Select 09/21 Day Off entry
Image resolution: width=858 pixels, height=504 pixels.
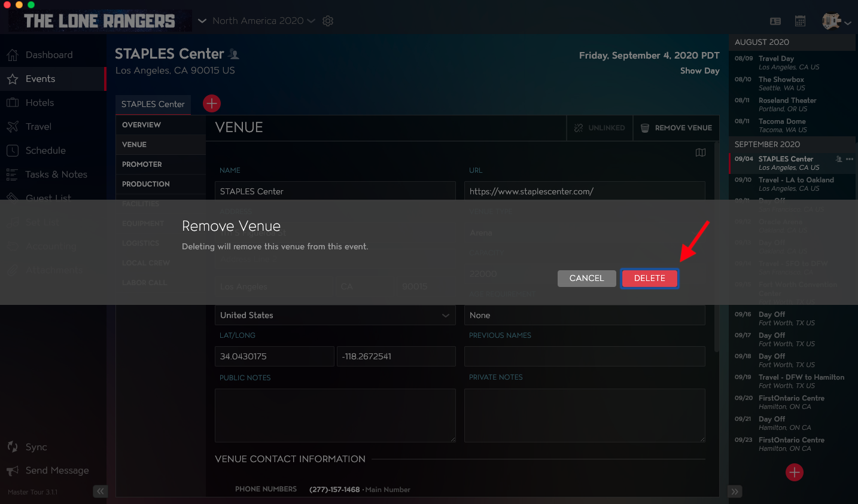coord(792,423)
